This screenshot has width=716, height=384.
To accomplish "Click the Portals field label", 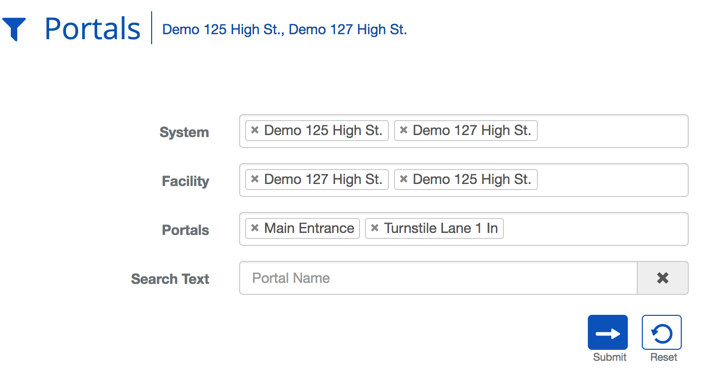I will coord(185,230).
